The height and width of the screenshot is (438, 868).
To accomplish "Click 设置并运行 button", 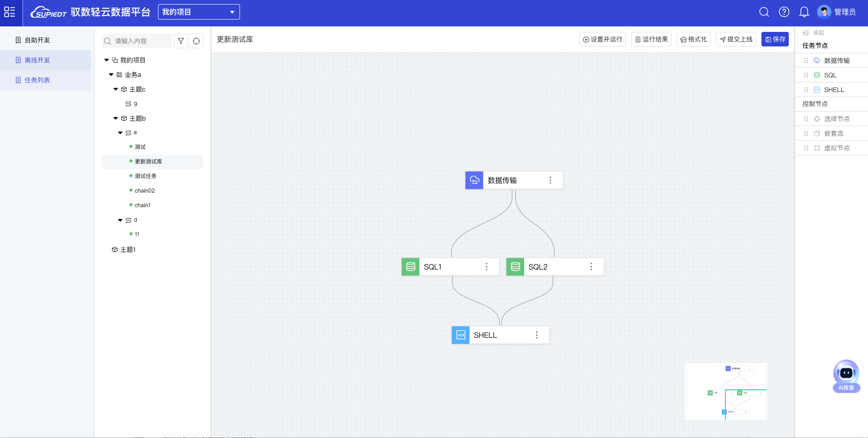I will 602,39.
